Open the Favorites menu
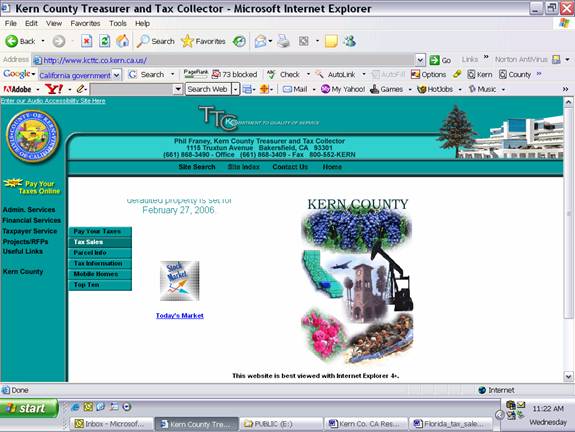The width and height of the screenshot is (575, 432). tap(85, 23)
